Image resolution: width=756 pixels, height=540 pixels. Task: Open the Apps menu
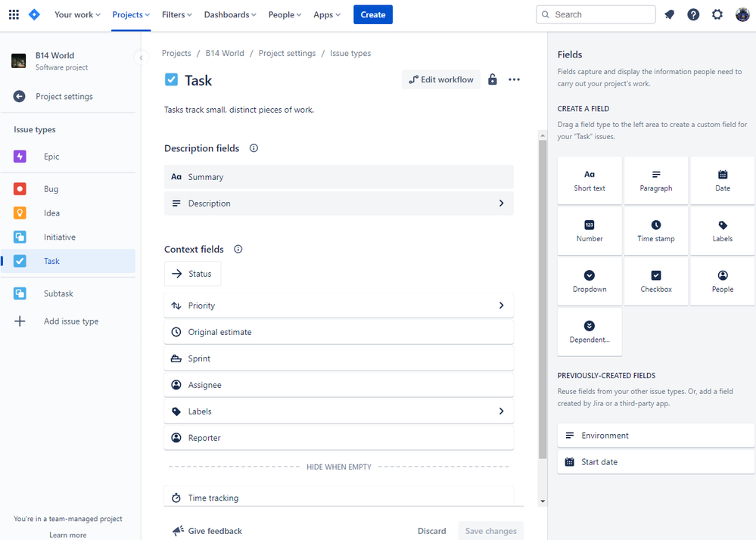click(327, 14)
